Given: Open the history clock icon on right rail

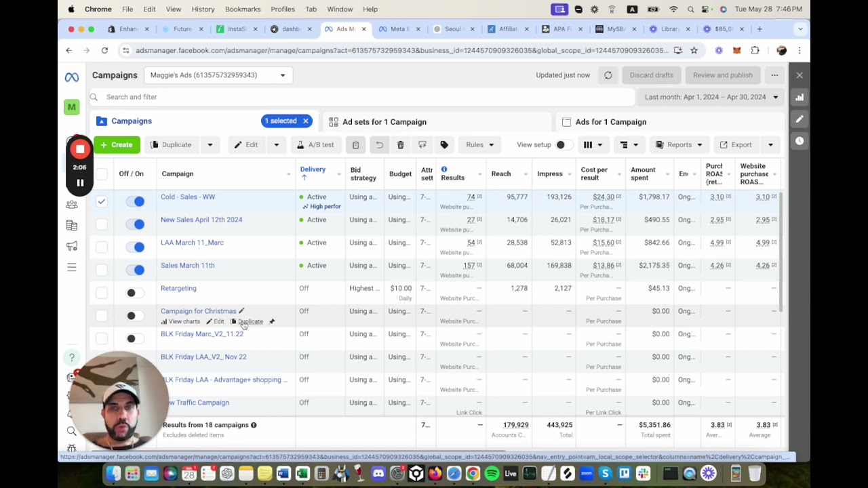Looking at the screenshot, I should pyautogui.click(x=800, y=141).
